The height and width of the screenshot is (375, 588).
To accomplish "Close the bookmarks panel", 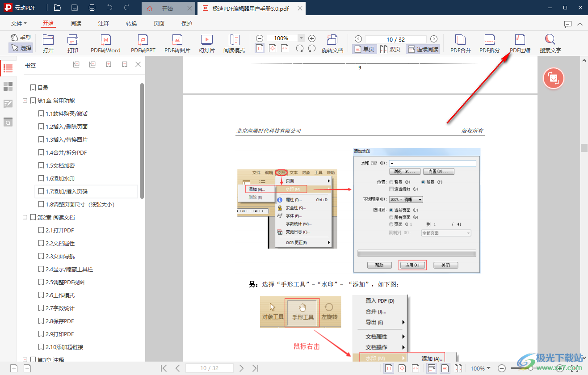I will pyautogui.click(x=138, y=65).
